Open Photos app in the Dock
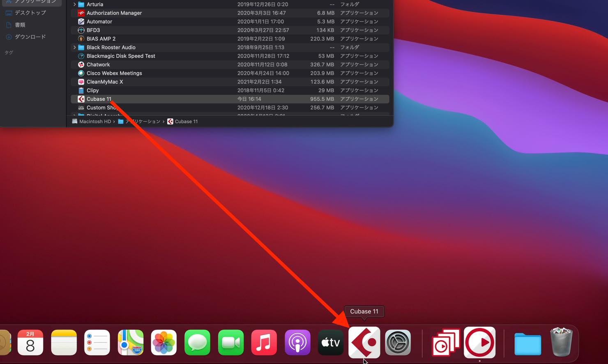608x364 pixels. click(164, 343)
